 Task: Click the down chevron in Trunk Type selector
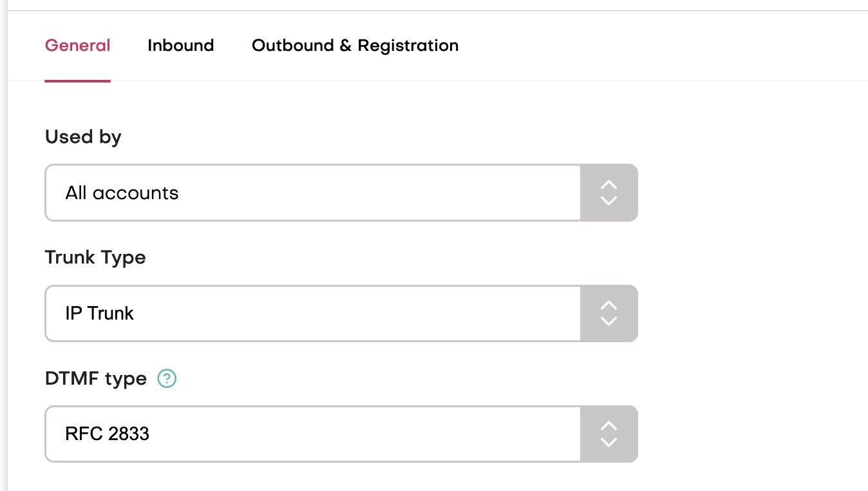(609, 321)
